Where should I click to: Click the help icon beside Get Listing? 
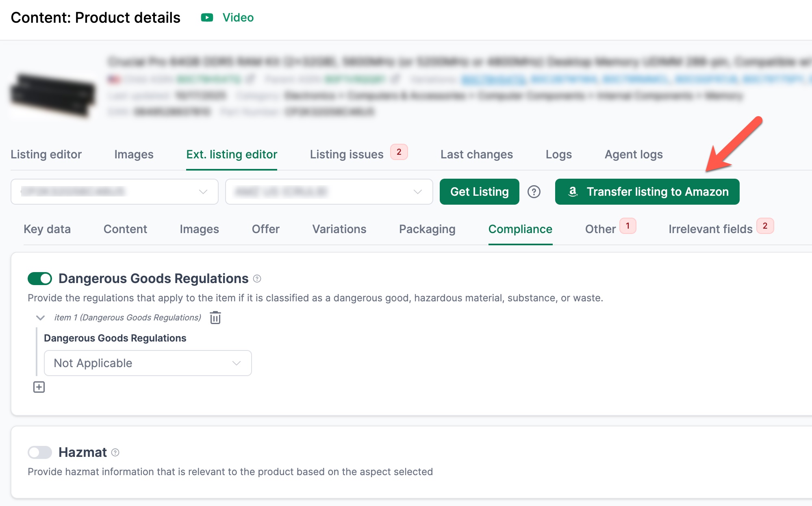(534, 192)
